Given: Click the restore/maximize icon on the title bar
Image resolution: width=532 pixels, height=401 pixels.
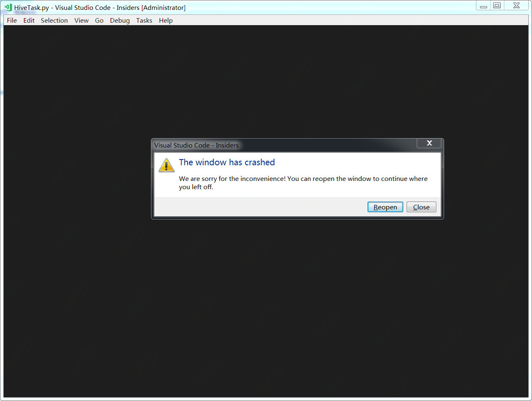Looking at the screenshot, I should 497,5.
